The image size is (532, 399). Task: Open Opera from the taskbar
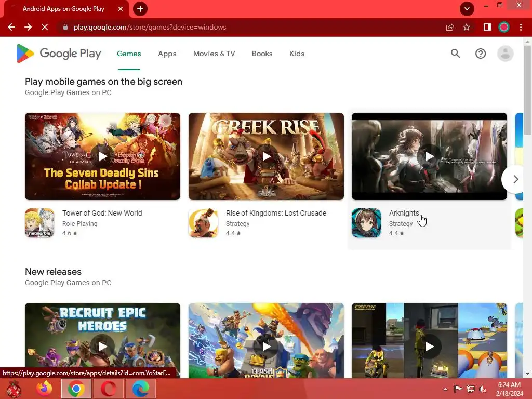108,389
